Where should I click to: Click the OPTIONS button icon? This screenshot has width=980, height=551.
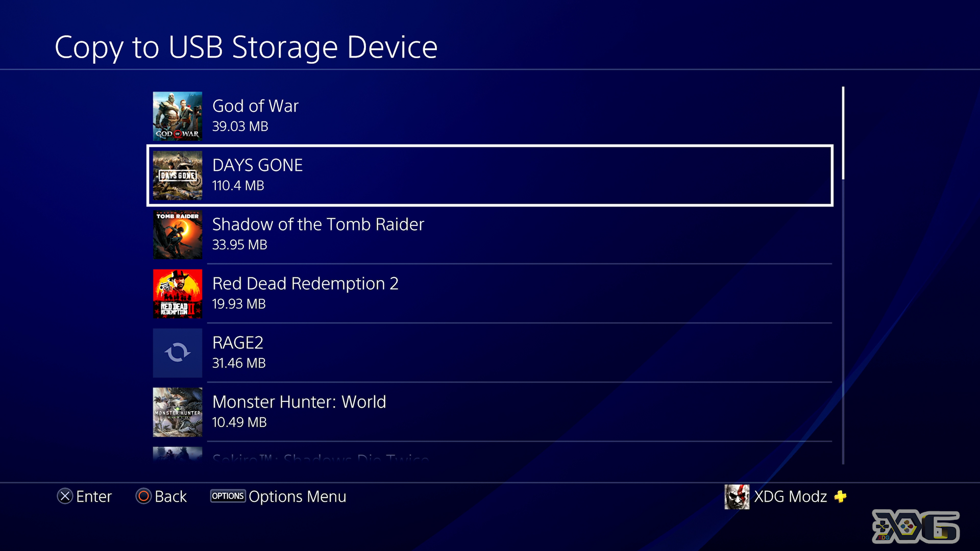click(x=228, y=496)
